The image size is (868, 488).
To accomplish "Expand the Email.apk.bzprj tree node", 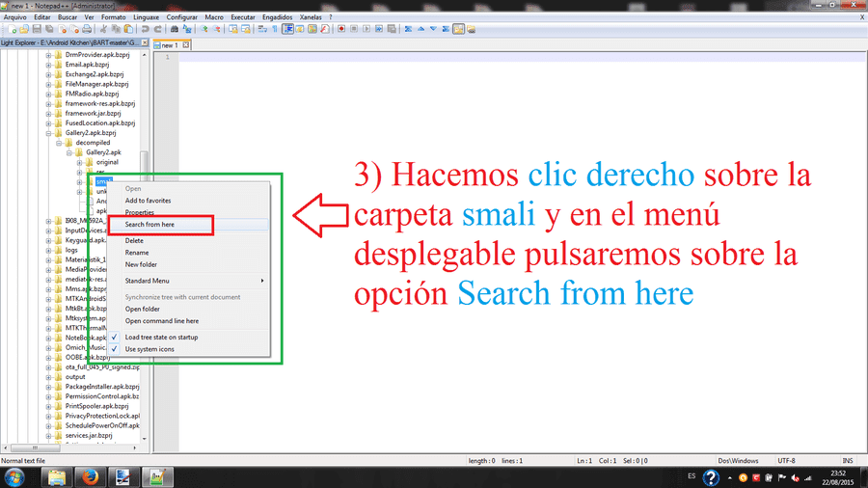I will [49, 65].
